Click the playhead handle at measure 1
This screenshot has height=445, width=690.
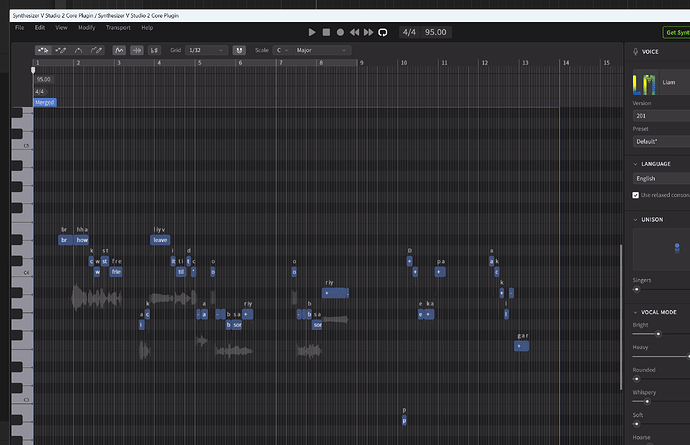33,70
